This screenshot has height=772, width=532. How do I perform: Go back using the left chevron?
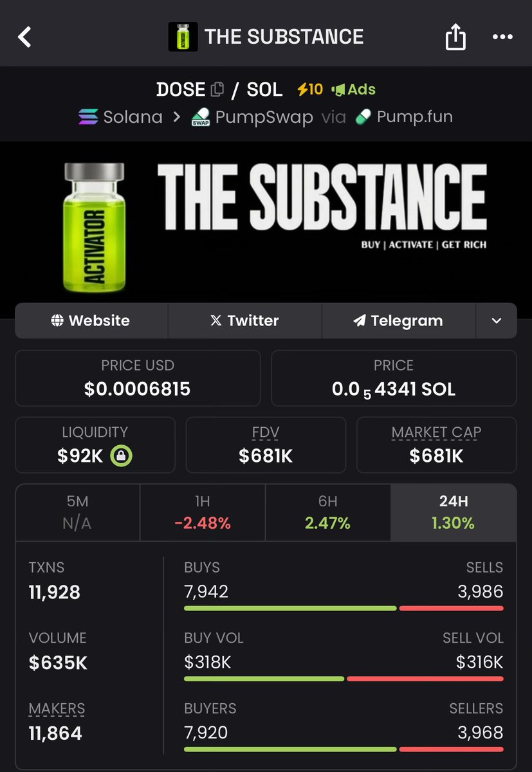[24, 37]
